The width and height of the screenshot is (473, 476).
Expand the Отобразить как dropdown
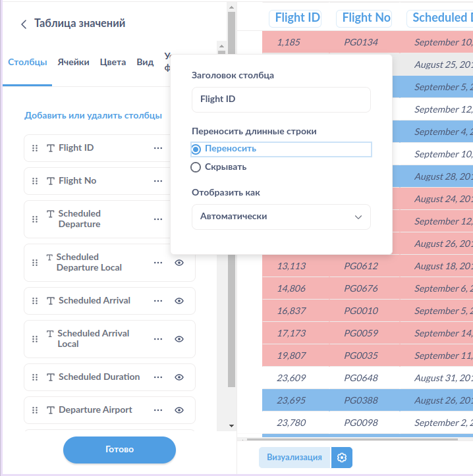(x=281, y=217)
